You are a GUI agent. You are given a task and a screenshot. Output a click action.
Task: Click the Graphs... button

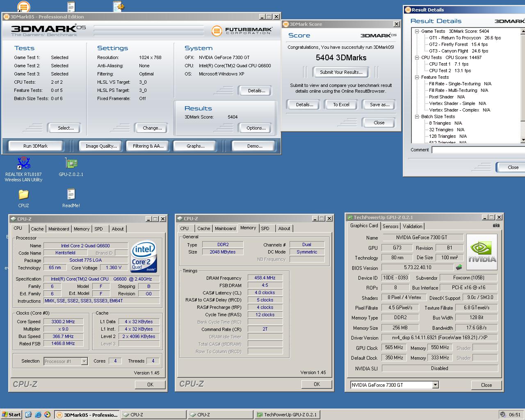(x=195, y=146)
